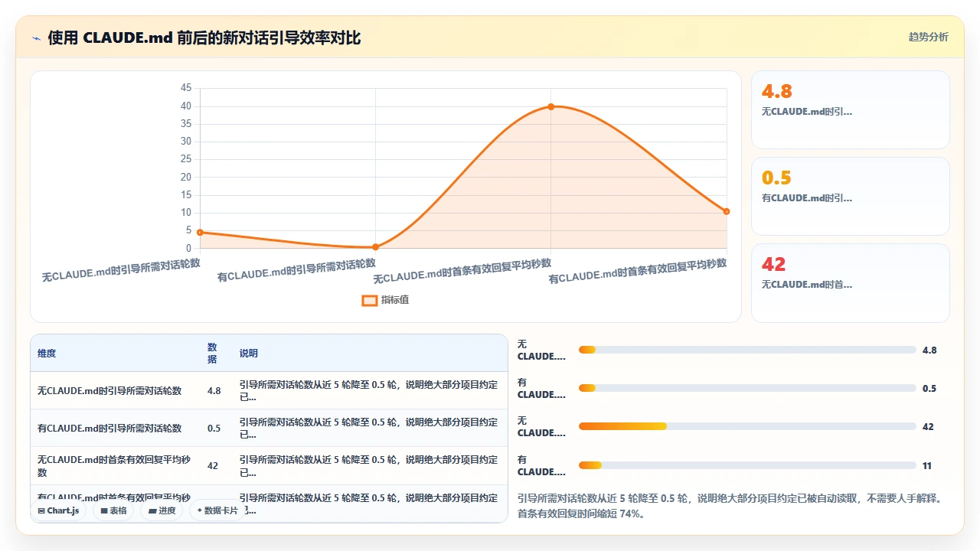Click the 4.8 value in the table
Image resolution: width=980 pixels, height=551 pixels.
click(x=214, y=390)
